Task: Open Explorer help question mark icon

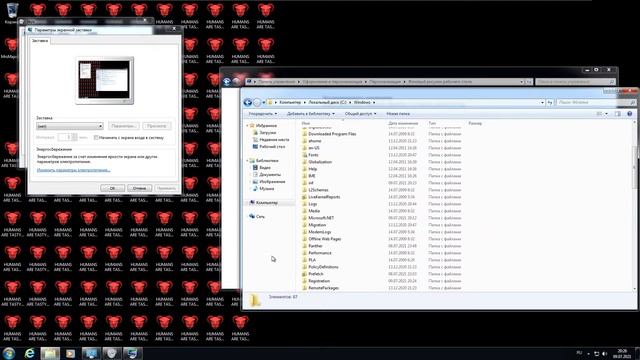Action: pyautogui.click(x=629, y=114)
